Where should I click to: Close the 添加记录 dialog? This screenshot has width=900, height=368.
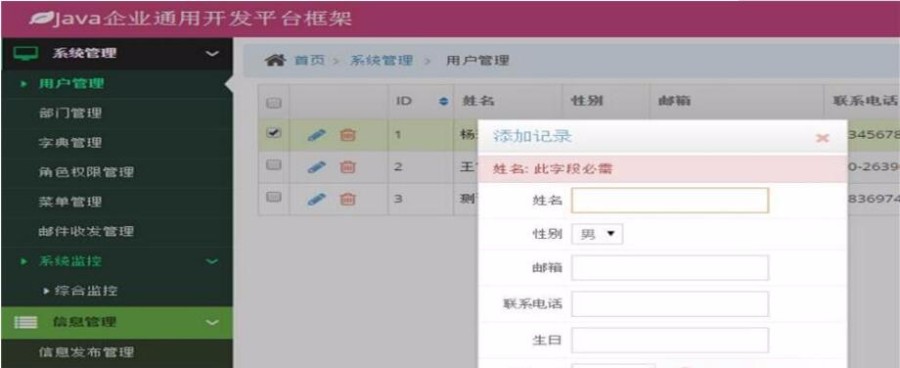(x=823, y=138)
